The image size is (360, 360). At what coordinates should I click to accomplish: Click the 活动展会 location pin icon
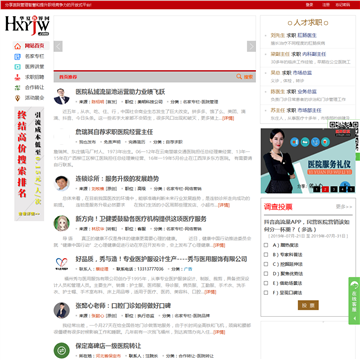18,98
